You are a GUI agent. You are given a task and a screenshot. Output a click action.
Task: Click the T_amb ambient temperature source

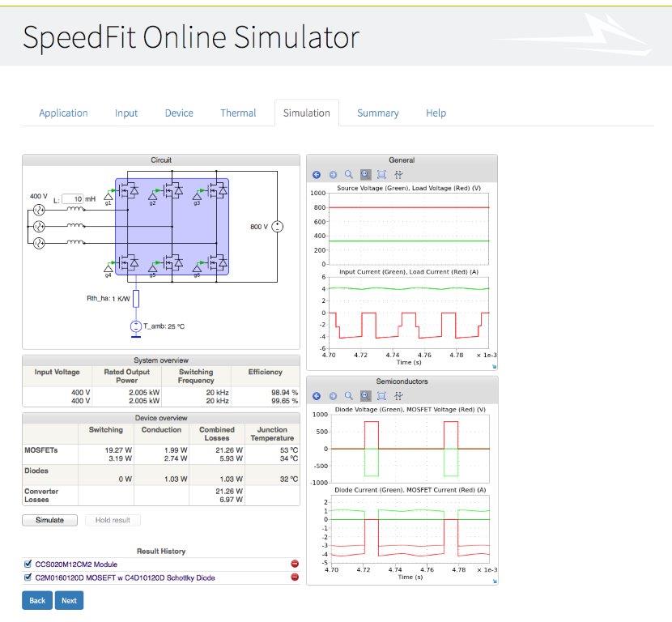[x=135, y=326]
